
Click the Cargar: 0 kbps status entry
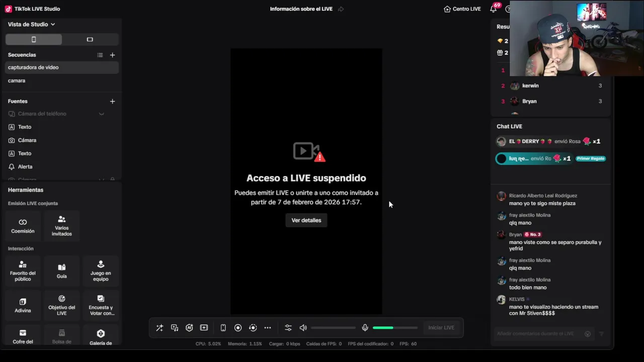click(x=285, y=344)
